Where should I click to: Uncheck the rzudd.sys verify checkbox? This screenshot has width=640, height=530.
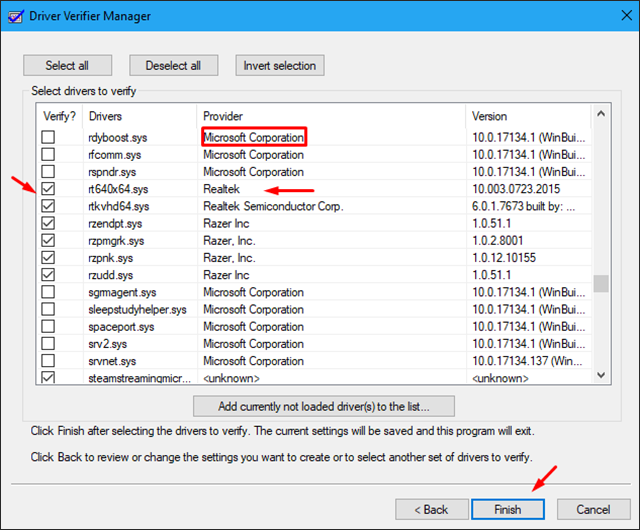click(x=48, y=275)
